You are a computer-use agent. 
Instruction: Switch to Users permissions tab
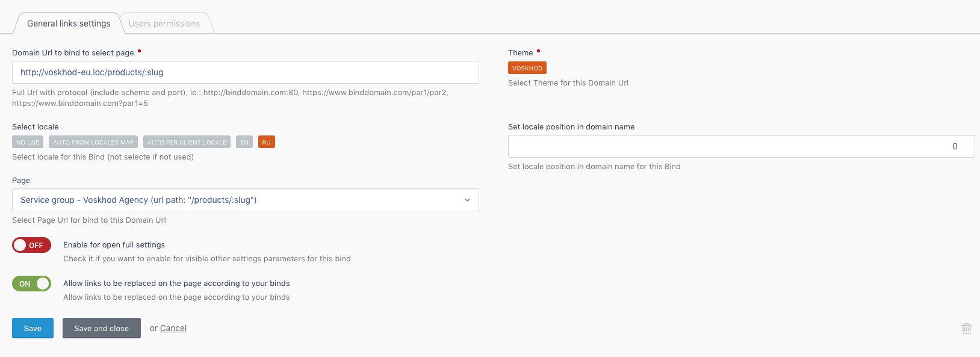click(164, 23)
